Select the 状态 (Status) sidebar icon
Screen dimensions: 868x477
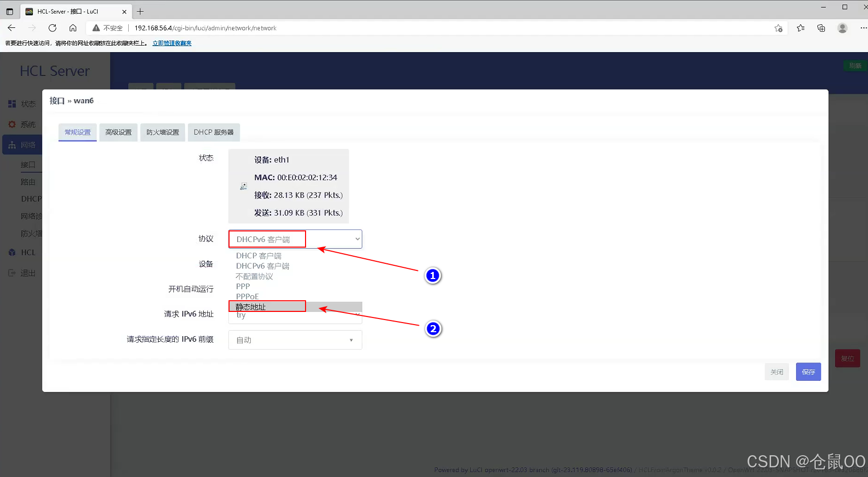[x=11, y=103]
